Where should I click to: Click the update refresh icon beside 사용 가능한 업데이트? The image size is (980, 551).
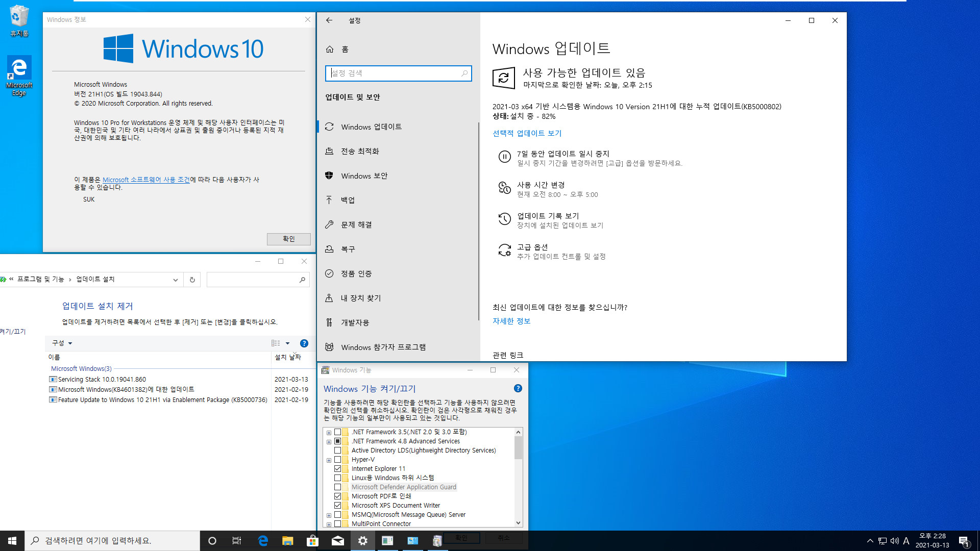(x=504, y=78)
